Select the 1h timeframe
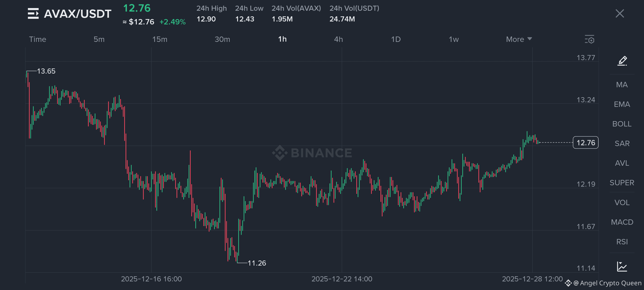The height and width of the screenshot is (290, 644). click(282, 39)
